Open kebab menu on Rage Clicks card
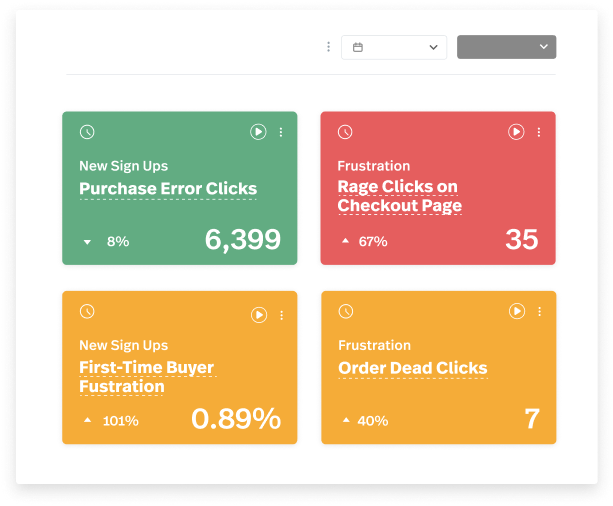 coord(539,132)
